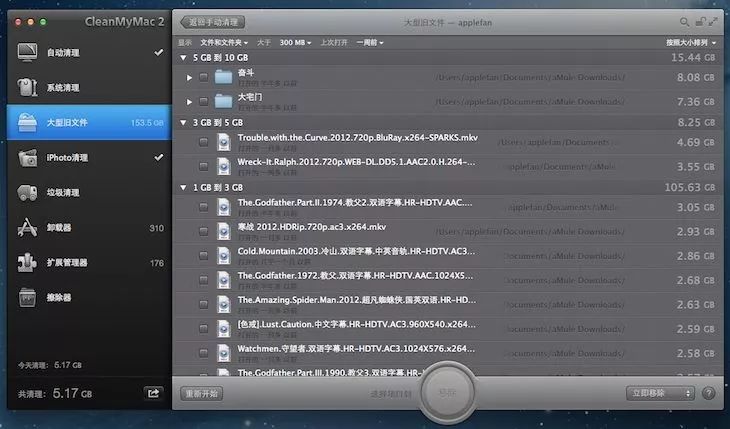This screenshot has width=730, height=429.
Task: Open 自动清理 (Automatic Cleanup) in sidebar
Action: pyautogui.click(x=88, y=53)
